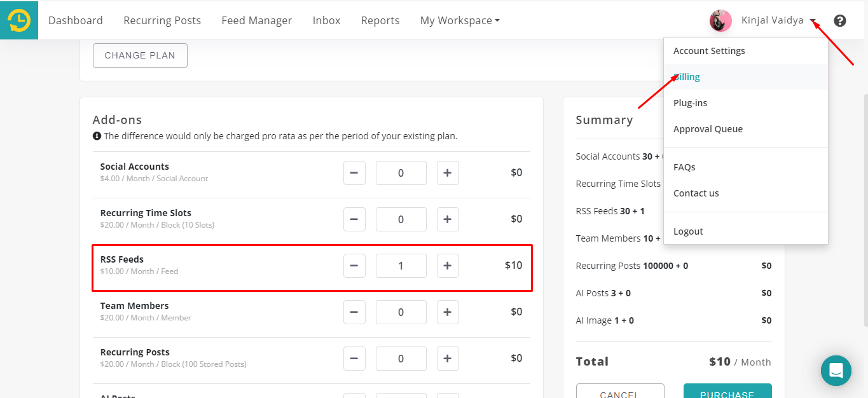Screen dimensions: 868x398
Task: Click the PURCHASE button
Action: (x=727, y=391)
